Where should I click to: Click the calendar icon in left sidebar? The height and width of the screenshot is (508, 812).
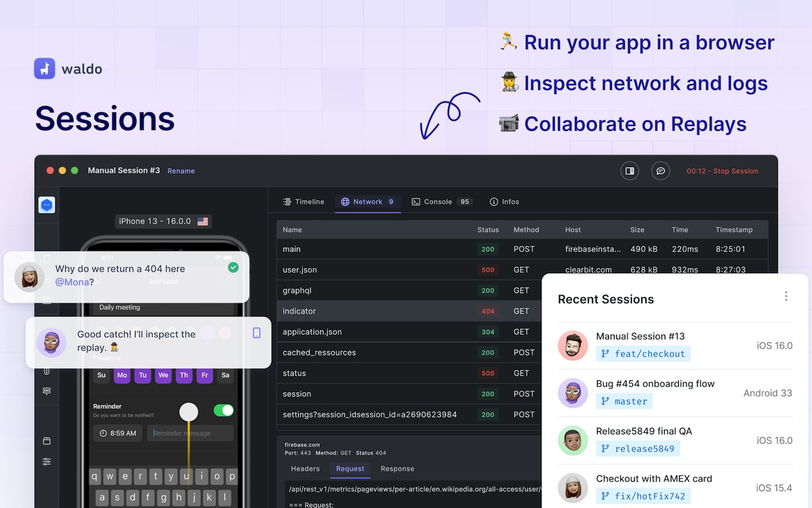[46, 441]
